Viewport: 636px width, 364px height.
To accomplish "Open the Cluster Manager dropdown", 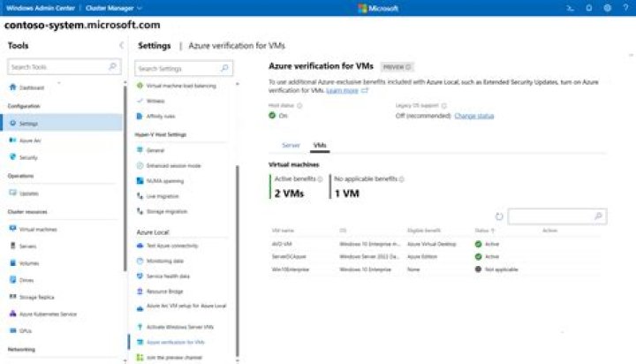I will [x=114, y=8].
